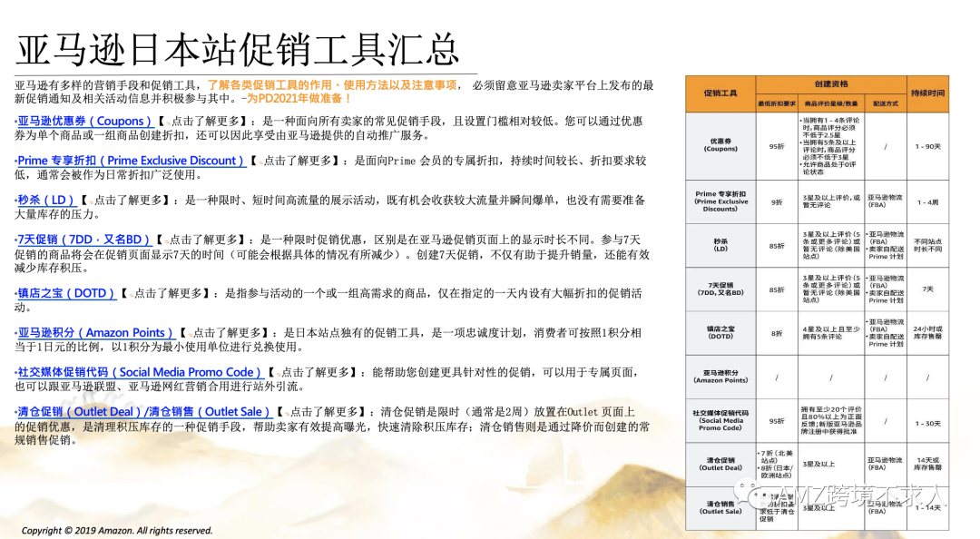Click the 不同站点时长不同 cell
The width and height of the screenshot is (980, 539).
(927, 244)
